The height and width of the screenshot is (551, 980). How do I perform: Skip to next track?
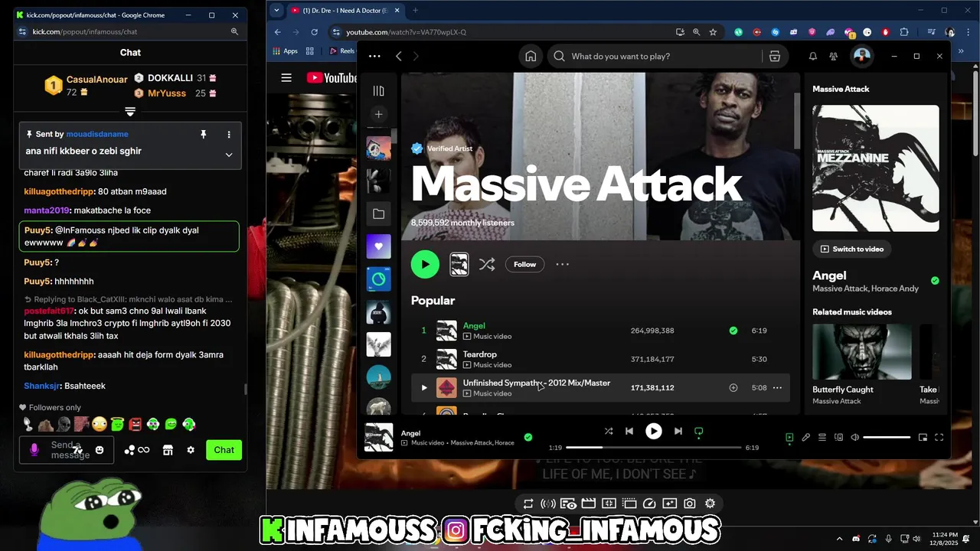[x=678, y=431]
